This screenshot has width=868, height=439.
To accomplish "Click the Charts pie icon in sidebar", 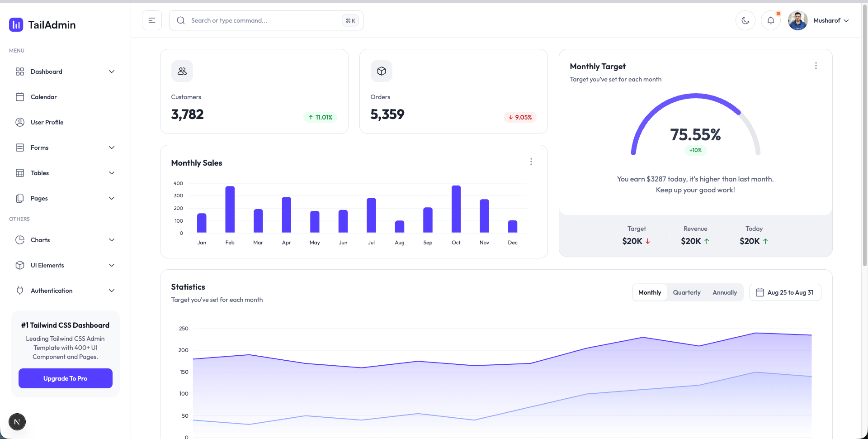I will click(x=20, y=240).
